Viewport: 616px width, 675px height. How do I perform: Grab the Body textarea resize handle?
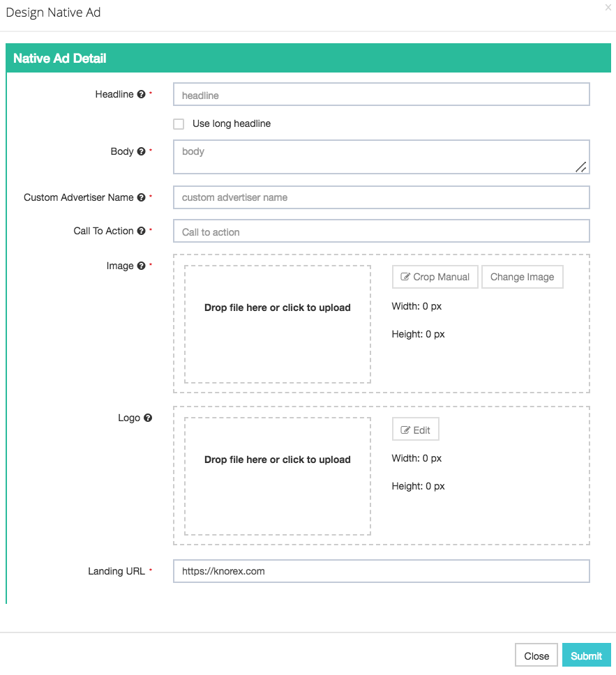coord(580,167)
